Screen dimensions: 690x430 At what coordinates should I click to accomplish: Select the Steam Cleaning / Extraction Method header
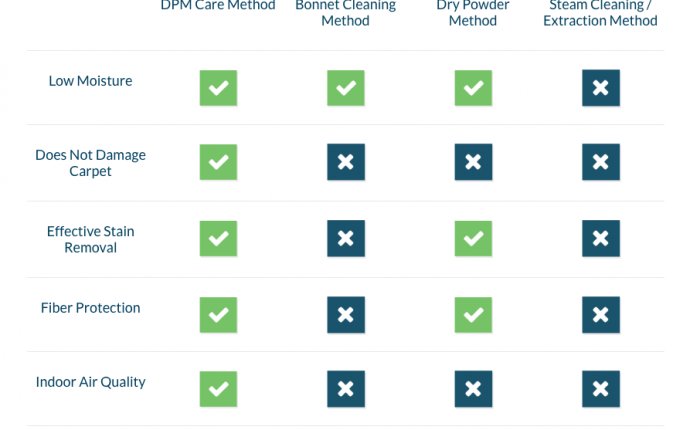point(600,13)
